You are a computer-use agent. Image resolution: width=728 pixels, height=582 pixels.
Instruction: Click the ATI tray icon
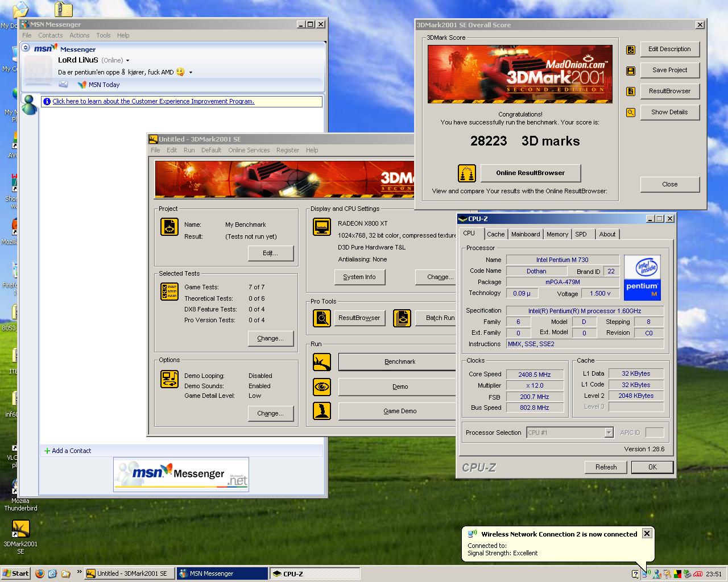click(x=697, y=574)
